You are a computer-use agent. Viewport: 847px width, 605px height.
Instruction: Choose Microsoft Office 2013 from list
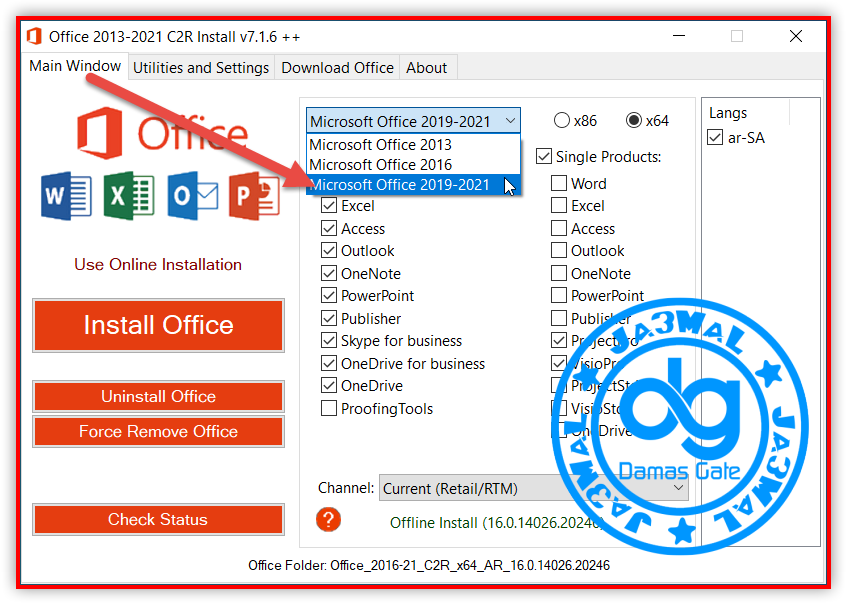click(x=413, y=144)
